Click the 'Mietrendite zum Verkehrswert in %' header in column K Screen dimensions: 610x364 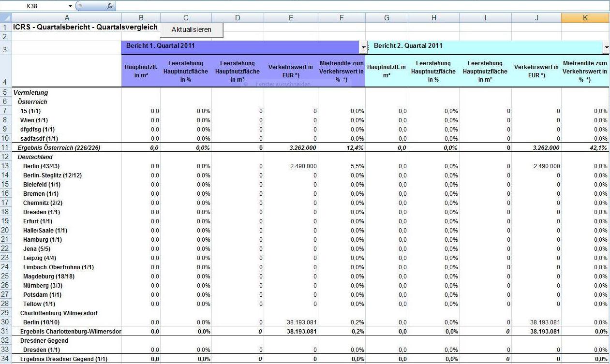coord(585,71)
